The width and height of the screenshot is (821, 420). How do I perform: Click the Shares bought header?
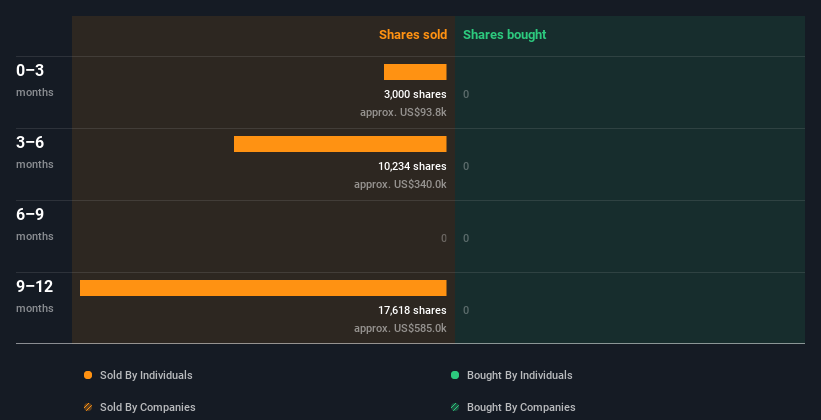(x=505, y=35)
